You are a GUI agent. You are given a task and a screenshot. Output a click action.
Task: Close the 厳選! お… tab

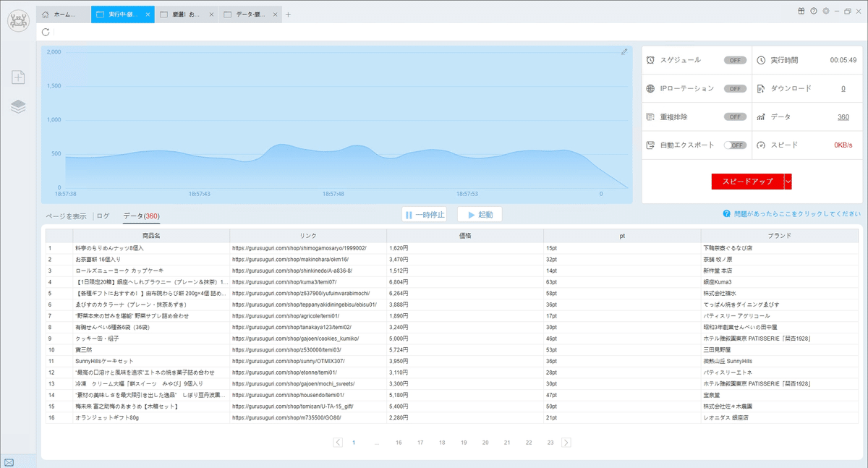[x=210, y=14]
